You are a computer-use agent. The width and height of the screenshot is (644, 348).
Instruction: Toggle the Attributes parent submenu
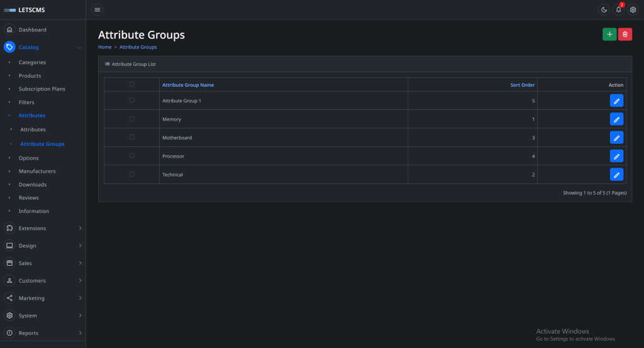tap(31, 116)
